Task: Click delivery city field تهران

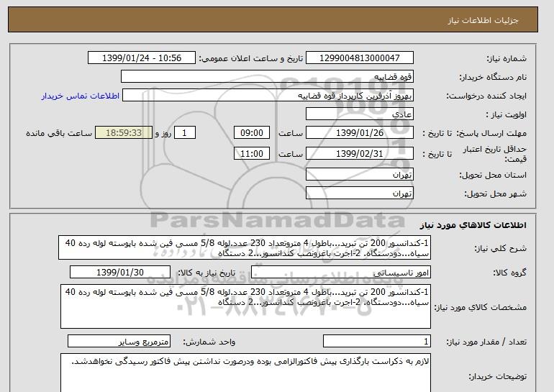Action: 359,193
